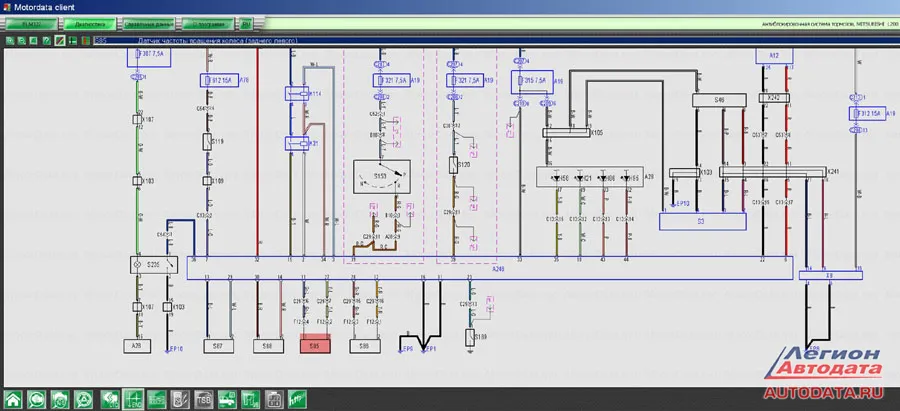Click the A28 component box at bottom left
Image resolution: width=900 pixels, height=411 pixels.
(x=137, y=346)
